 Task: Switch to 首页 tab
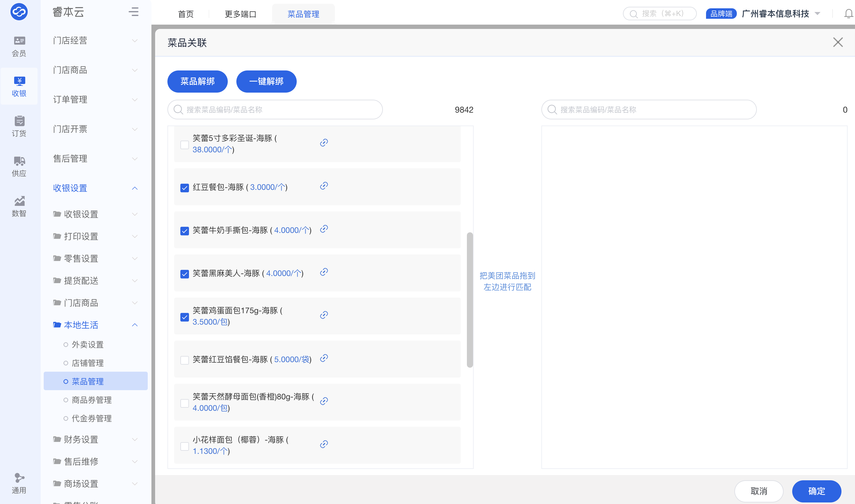coord(186,14)
